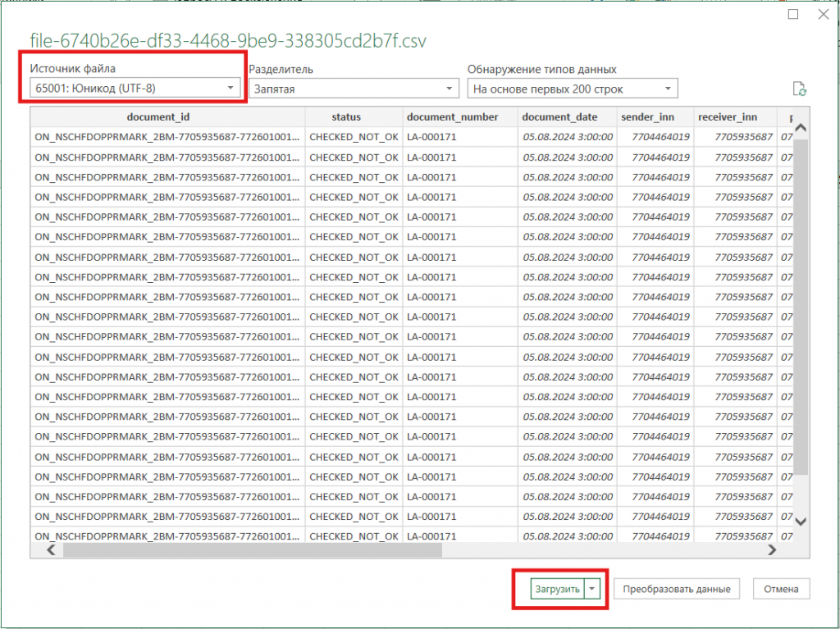
Task: Open the Источник файла encoding dropdown
Action: click(x=135, y=89)
